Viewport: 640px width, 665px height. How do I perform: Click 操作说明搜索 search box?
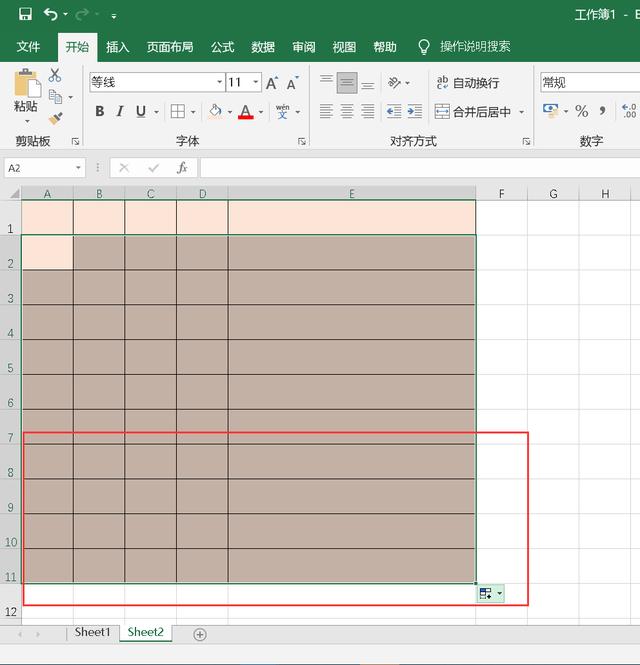pyautogui.click(x=475, y=46)
